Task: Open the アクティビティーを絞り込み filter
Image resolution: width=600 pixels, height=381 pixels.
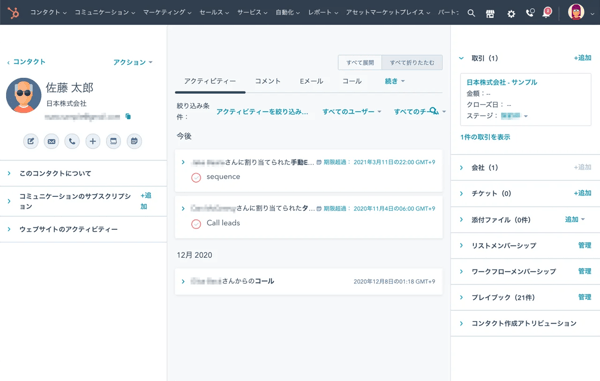Action: pyautogui.click(x=262, y=112)
